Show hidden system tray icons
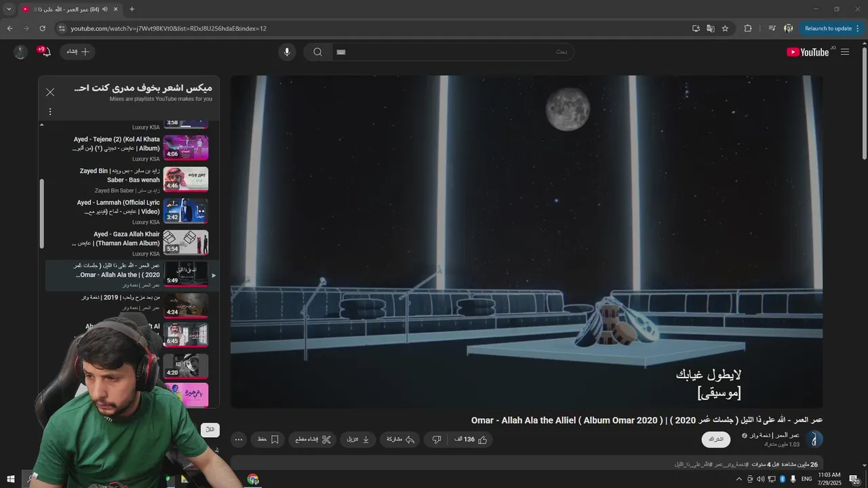Screen dimensions: 868x488 coord(738,479)
